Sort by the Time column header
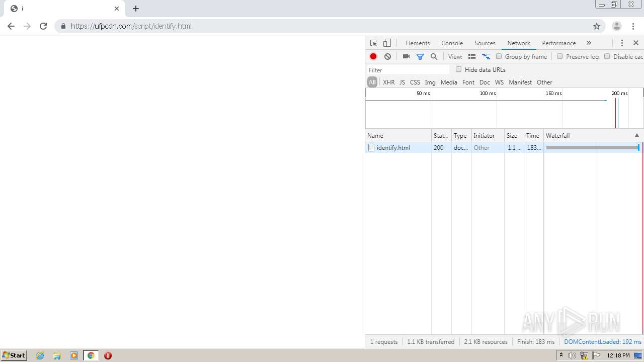The image size is (644, 362). [533, 136]
